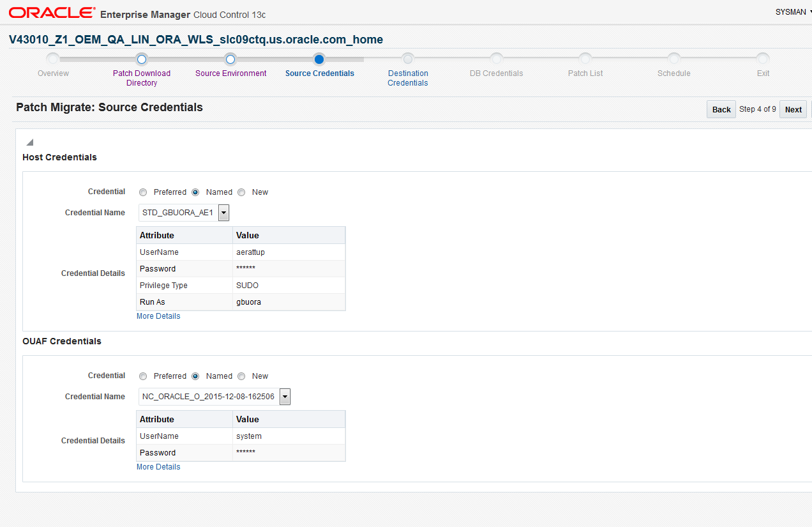Click the system username value
Screen dimensions: 812x527
coord(249,436)
